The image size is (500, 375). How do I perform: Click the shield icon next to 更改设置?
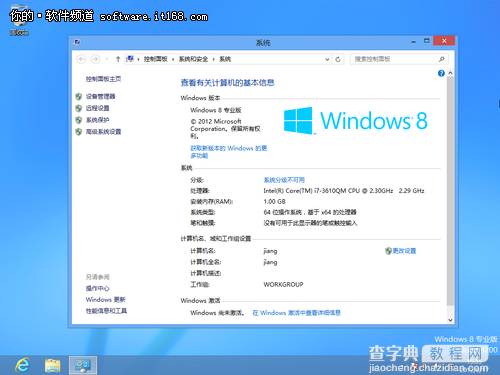coord(388,251)
